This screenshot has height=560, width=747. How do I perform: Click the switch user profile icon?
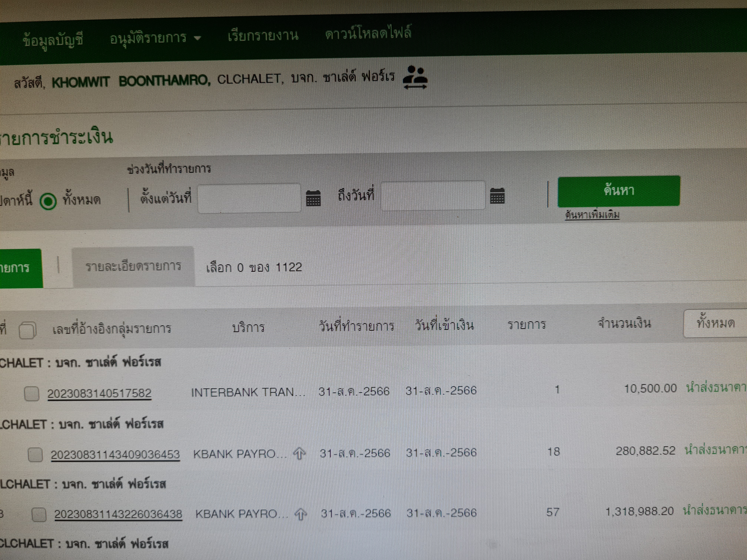[415, 78]
